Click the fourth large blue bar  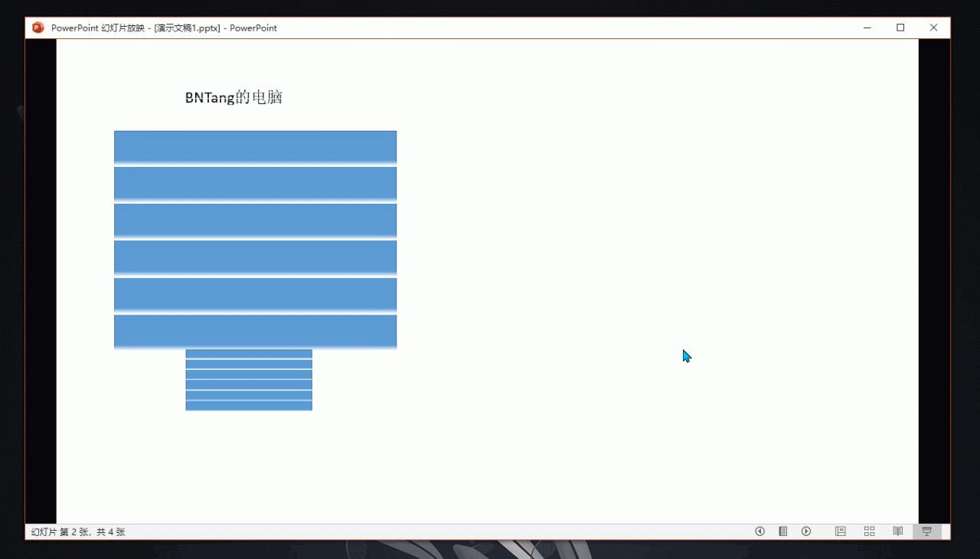[x=255, y=257]
